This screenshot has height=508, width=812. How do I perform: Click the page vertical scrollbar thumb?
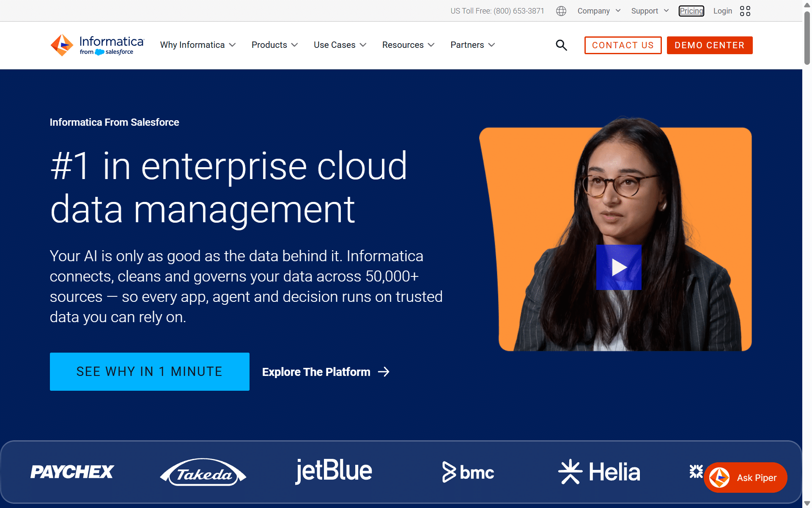(807, 38)
